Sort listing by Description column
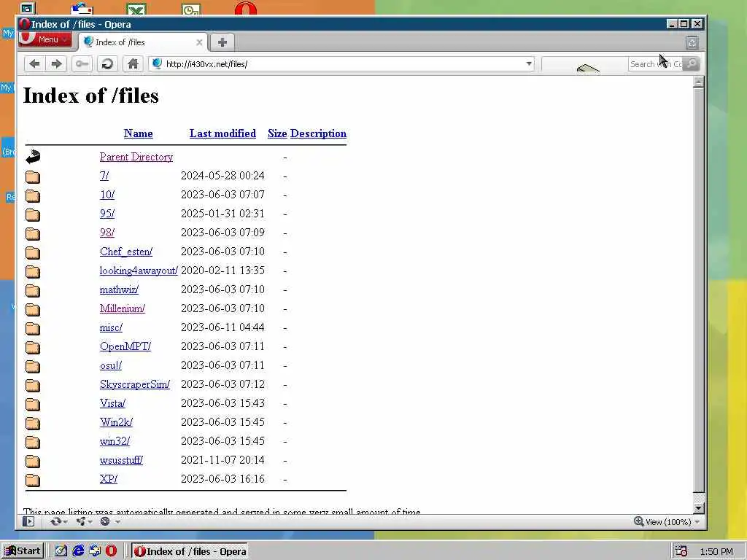Screen dimensions: 747x560 (x=318, y=133)
